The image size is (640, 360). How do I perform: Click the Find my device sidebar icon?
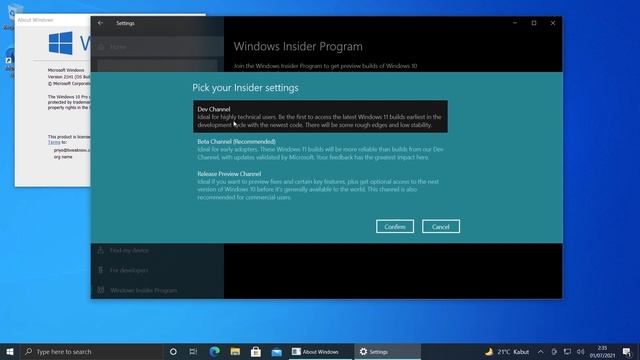pyautogui.click(x=100, y=250)
